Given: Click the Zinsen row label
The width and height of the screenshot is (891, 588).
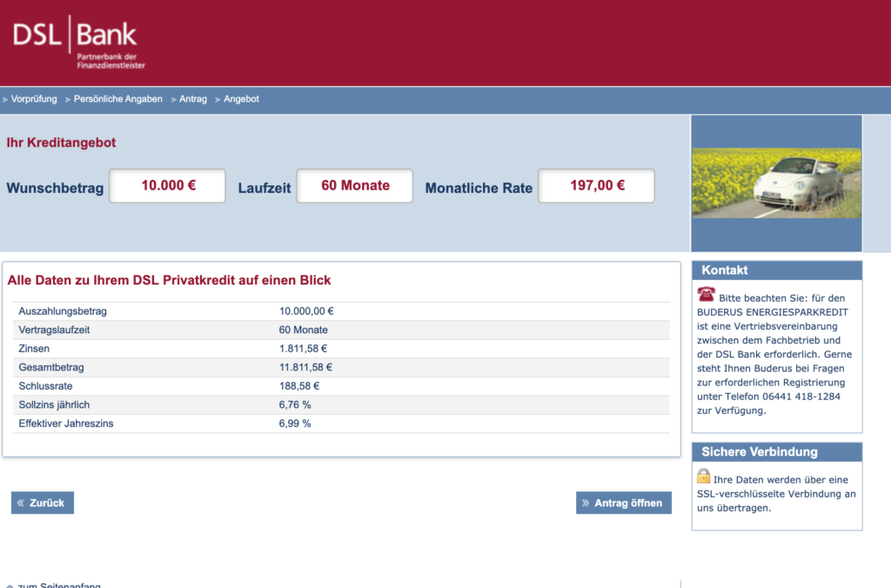Looking at the screenshot, I should 34,349.
